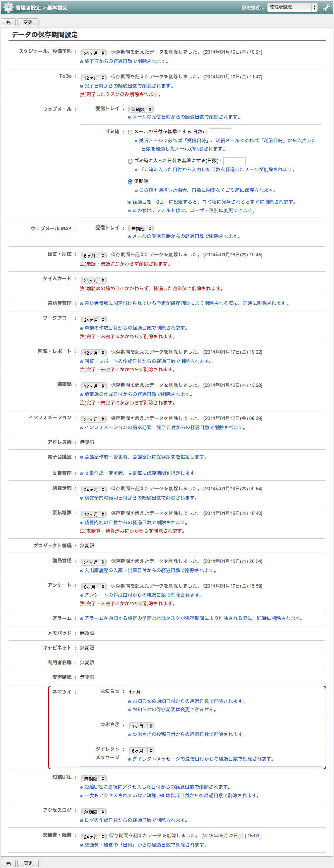Click the days field for ゴミ箱に入った日付
Viewport: 334px width, 868px height.
234,161
